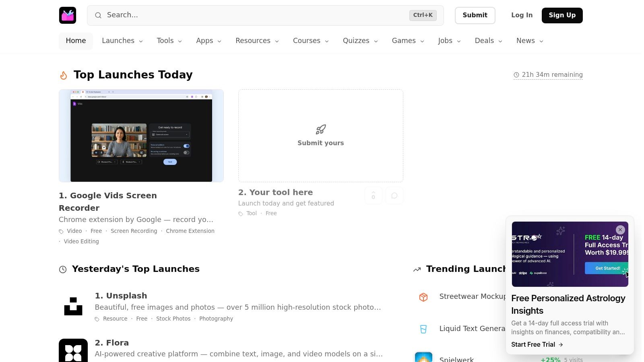Click the Resource tag under Unsplash
The height and width of the screenshot is (362, 644).
click(115, 319)
